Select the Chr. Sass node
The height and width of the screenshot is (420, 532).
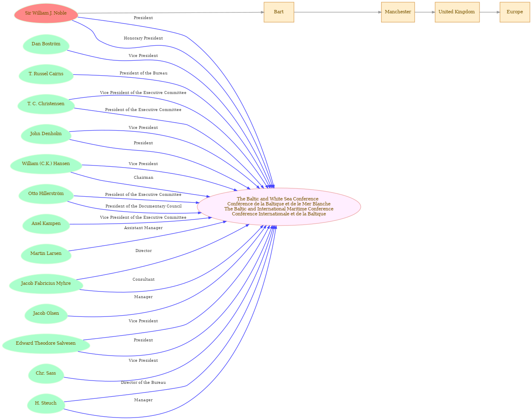tap(46, 373)
